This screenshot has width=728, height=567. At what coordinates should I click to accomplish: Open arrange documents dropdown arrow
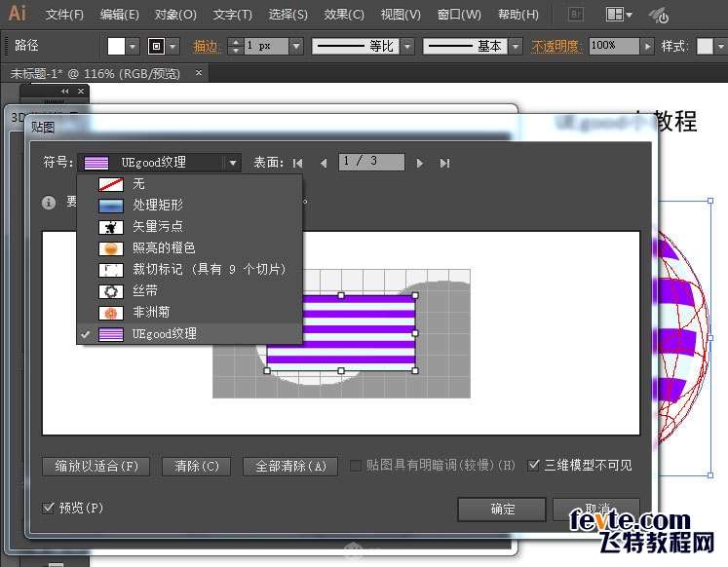click(x=630, y=15)
